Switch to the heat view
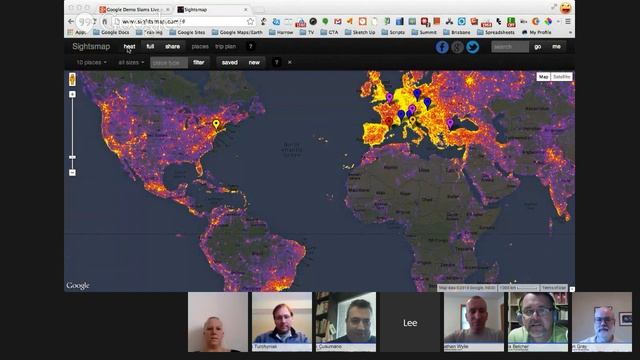The width and height of the screenshot is (640, 360). point(129,47)
